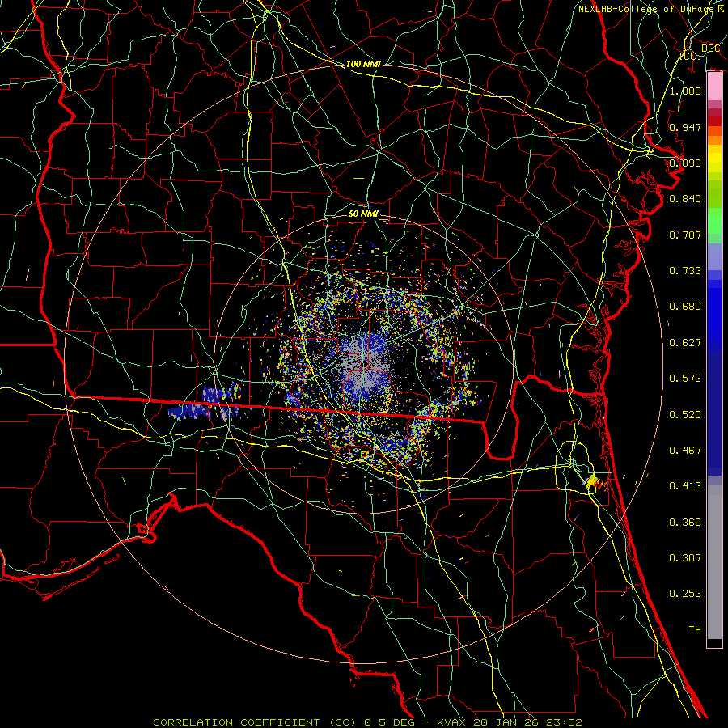Screen dimensions: 728x728
Task: Click the 0.467 scale value
Action: click(685, 451)
